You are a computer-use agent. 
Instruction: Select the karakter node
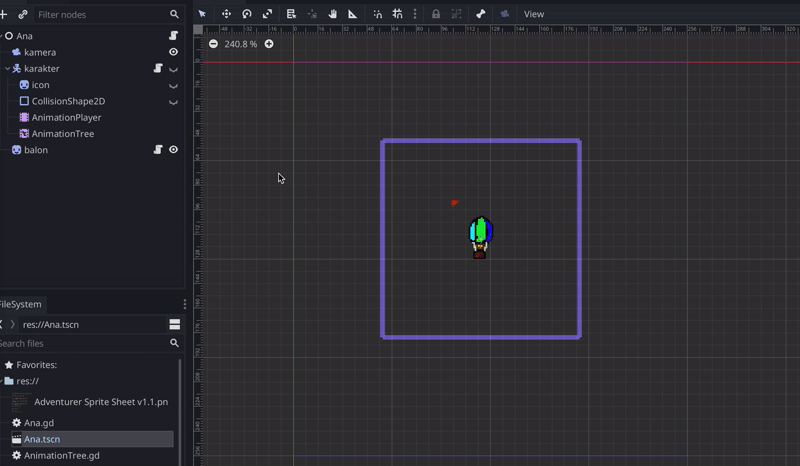pyautogui.click(x=41, y=68)
